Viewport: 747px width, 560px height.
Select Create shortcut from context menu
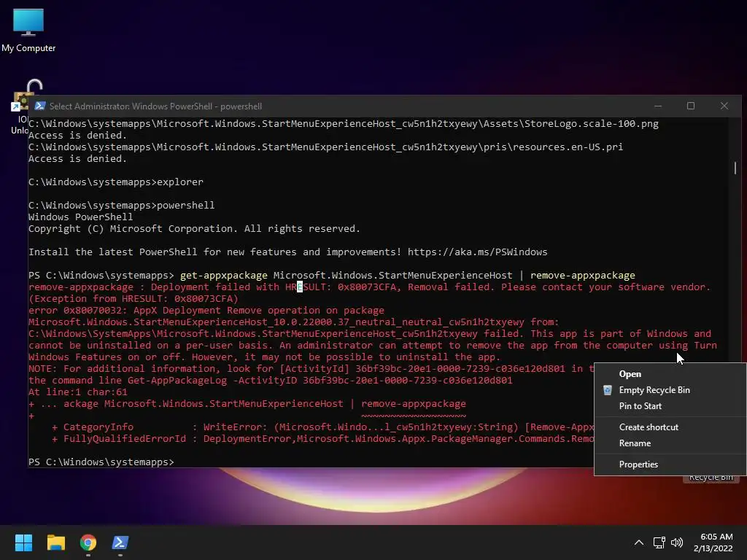tap(670, 427)
